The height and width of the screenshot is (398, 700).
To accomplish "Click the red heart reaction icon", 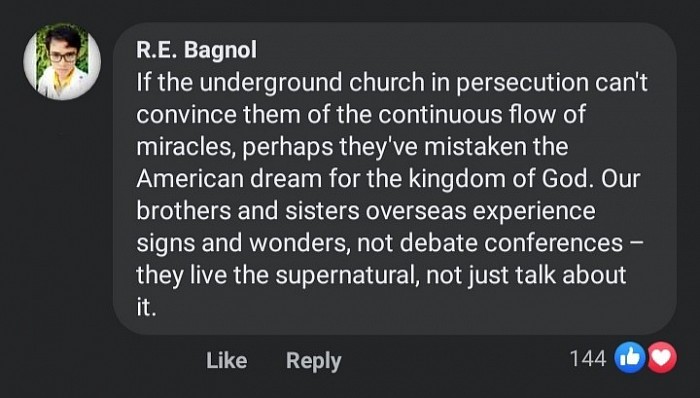I will [662, 358].
